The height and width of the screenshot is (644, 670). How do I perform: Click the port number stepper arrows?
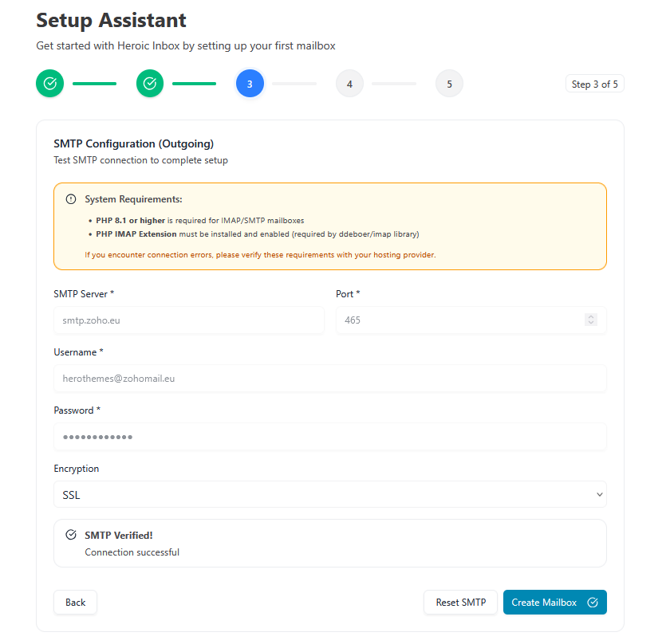(x=591, y=320)
